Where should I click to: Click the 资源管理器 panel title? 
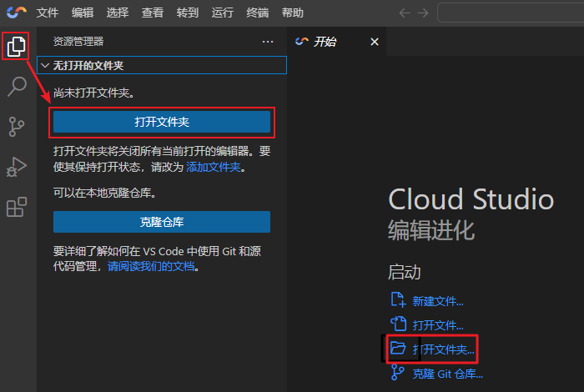78,42
